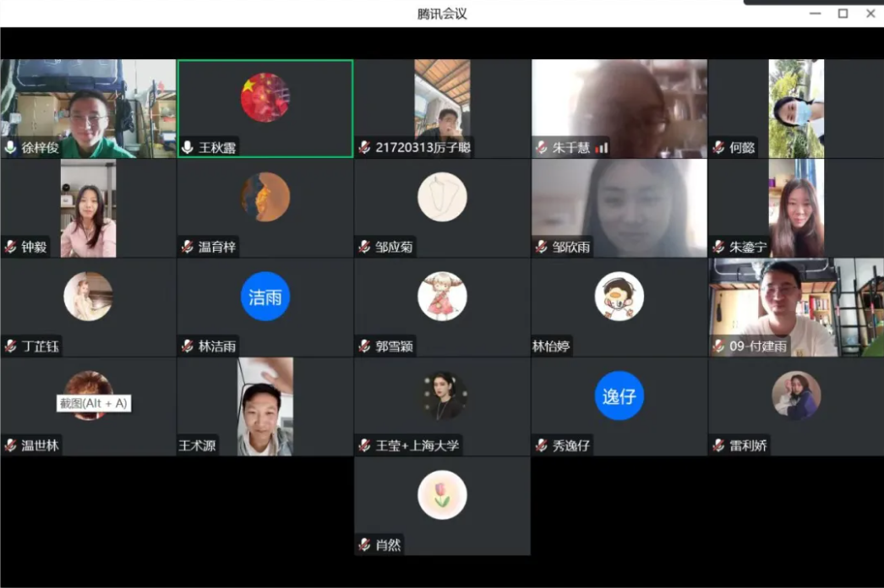Screen dimensions: 884x588
Task: Click the muted mic icon next to 肖然
Action: [x=365, y=545]
